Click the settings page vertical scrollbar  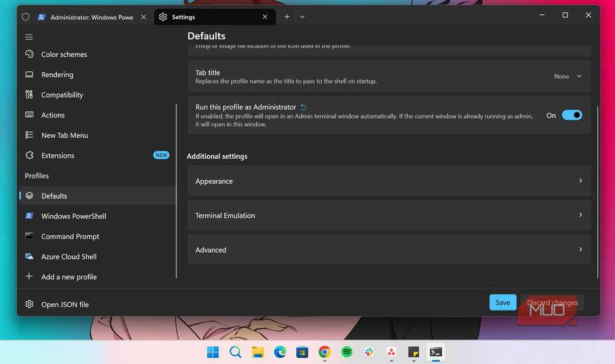tap(597, 192)
